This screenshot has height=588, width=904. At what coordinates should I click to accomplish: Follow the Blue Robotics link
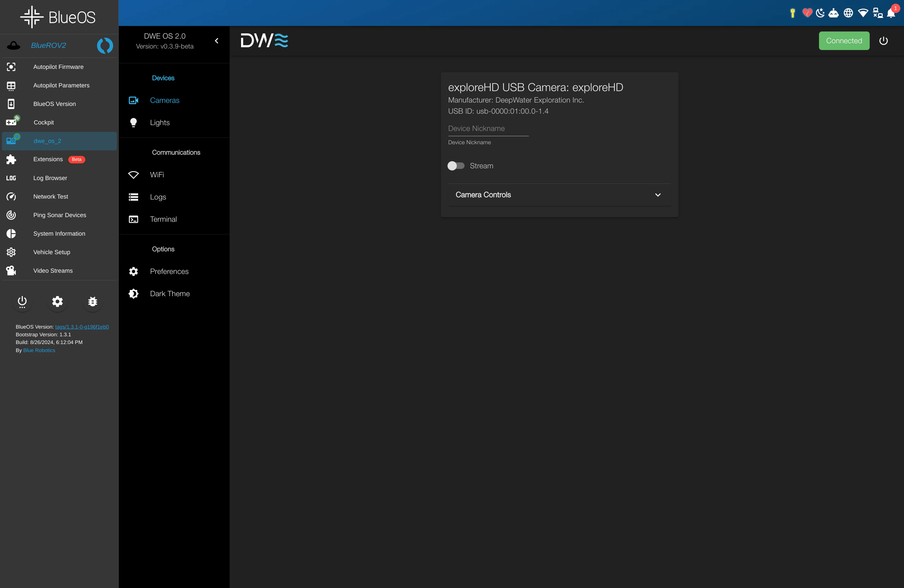[39, 351]
